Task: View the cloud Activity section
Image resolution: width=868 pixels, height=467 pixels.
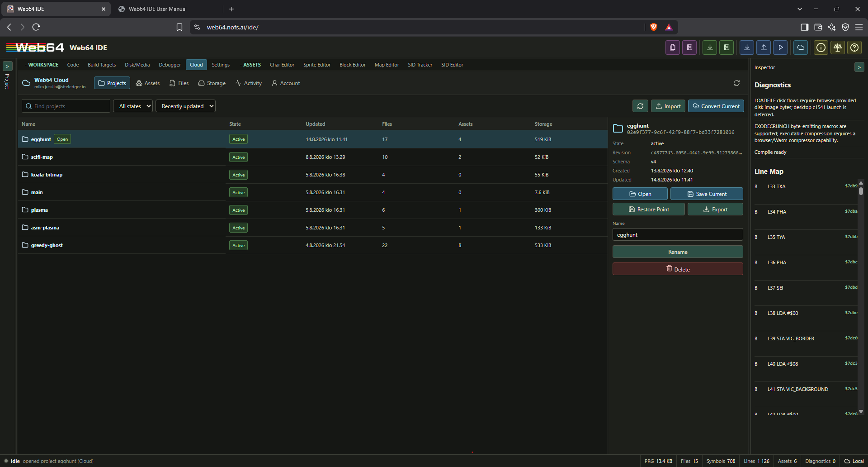Action: (248, 83)
